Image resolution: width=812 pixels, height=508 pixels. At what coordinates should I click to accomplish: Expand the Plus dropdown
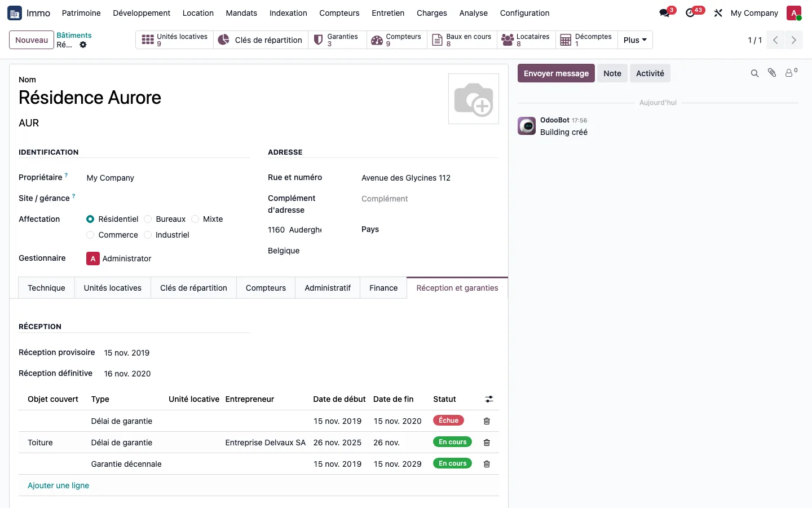[635, 40]
